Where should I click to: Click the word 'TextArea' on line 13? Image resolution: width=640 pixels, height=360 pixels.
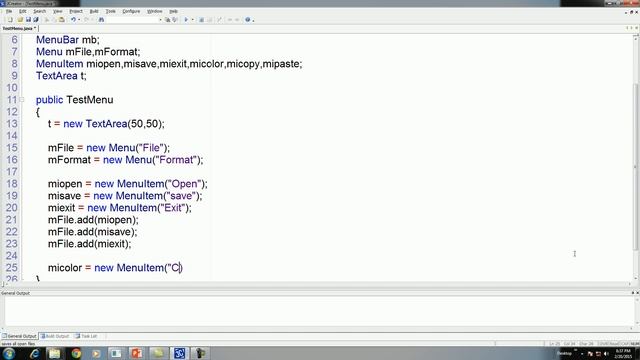pos(107,124)
